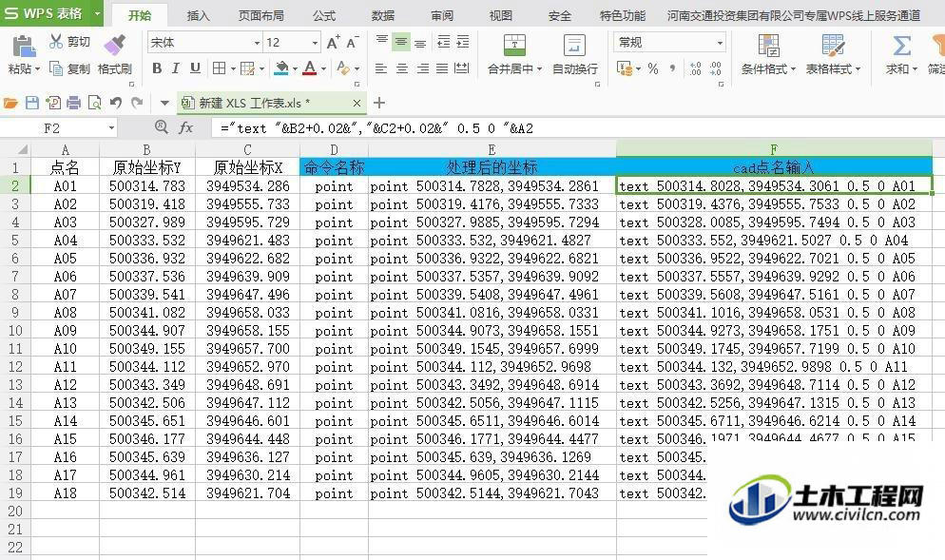Click the decrease indent icon
The width and height of the screenshot is (945, 560).
[444, 42]
